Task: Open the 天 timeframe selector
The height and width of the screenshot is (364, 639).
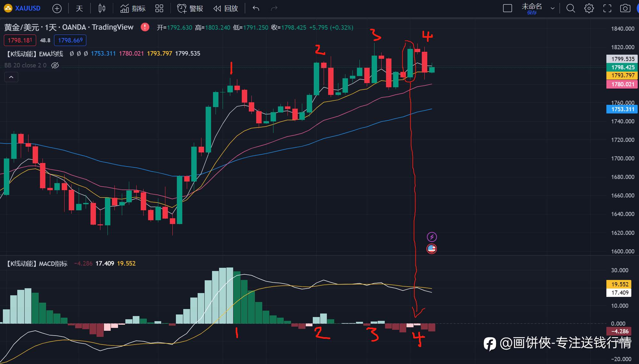Action: coord(79,9)
